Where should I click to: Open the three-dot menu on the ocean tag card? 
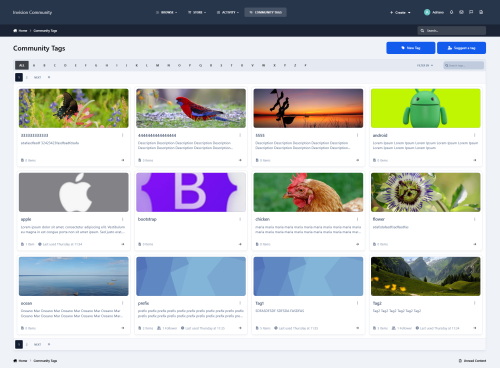pos(122,303)
